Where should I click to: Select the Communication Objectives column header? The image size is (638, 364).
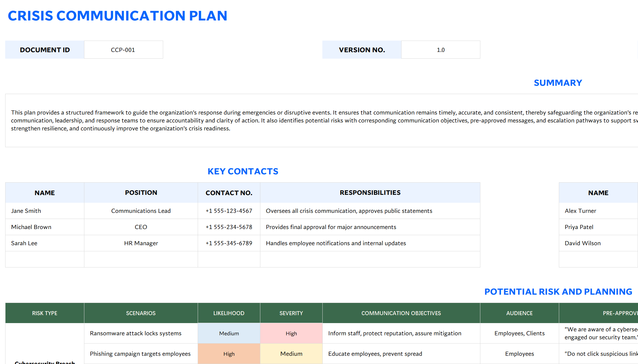[x=401, y=313]
